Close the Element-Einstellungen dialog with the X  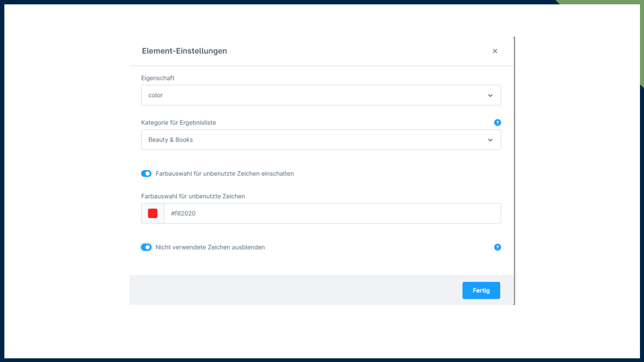495,51
